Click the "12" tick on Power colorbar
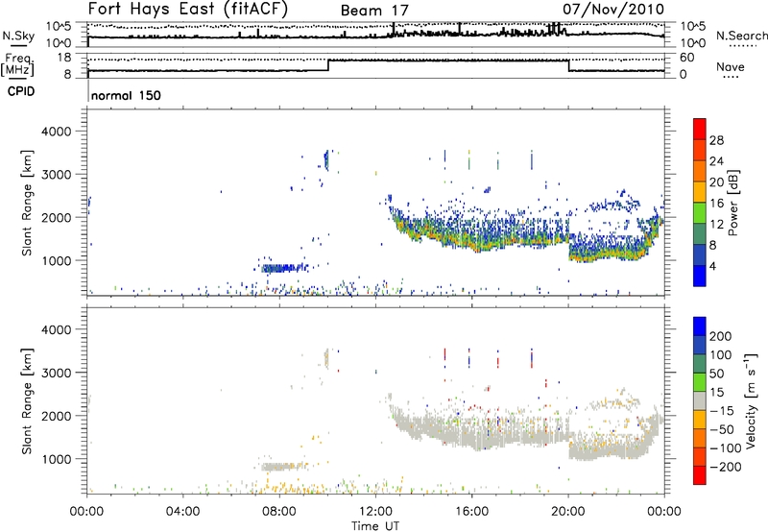This screenshot has width=768, height=532. (x=716, y=225)
